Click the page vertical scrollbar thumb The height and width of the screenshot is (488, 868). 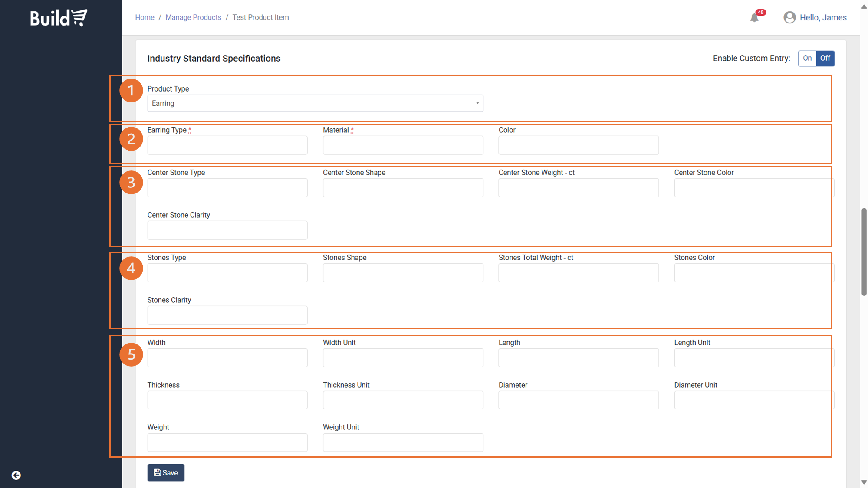coord(864,252)
